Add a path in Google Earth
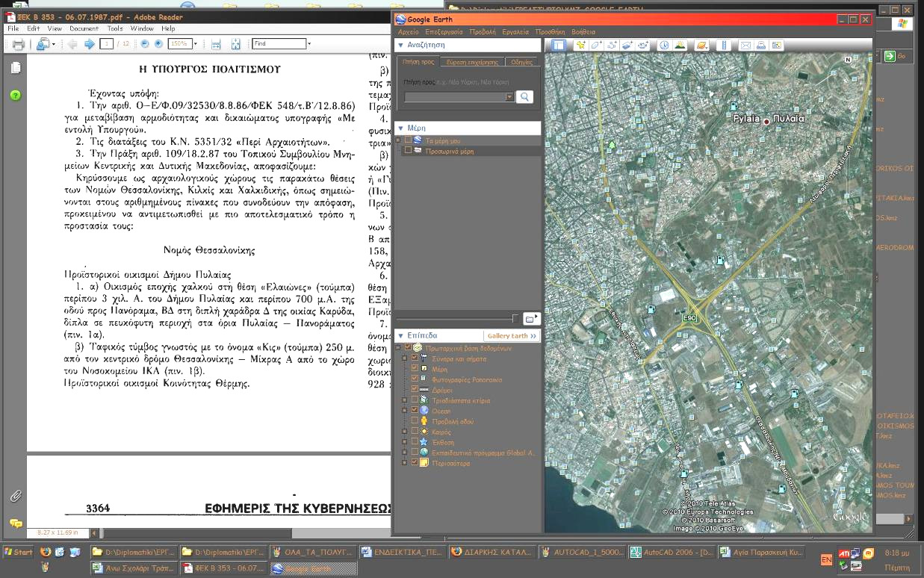924x578 pixels. click(612, 46)
